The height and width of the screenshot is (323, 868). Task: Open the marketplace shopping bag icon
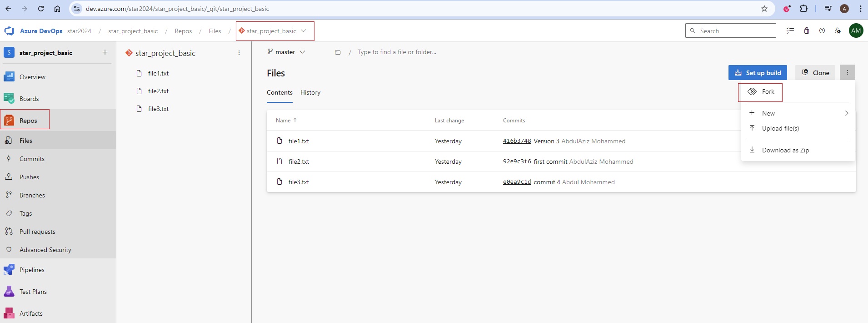pyautogui.click(x=807, y=31)
